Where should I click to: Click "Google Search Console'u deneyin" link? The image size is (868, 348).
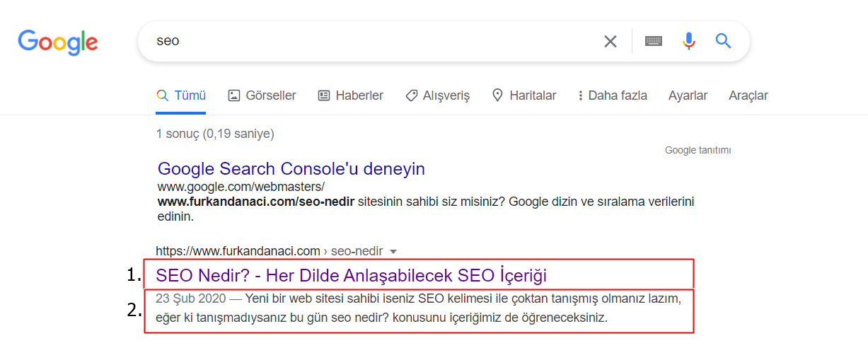291,169
